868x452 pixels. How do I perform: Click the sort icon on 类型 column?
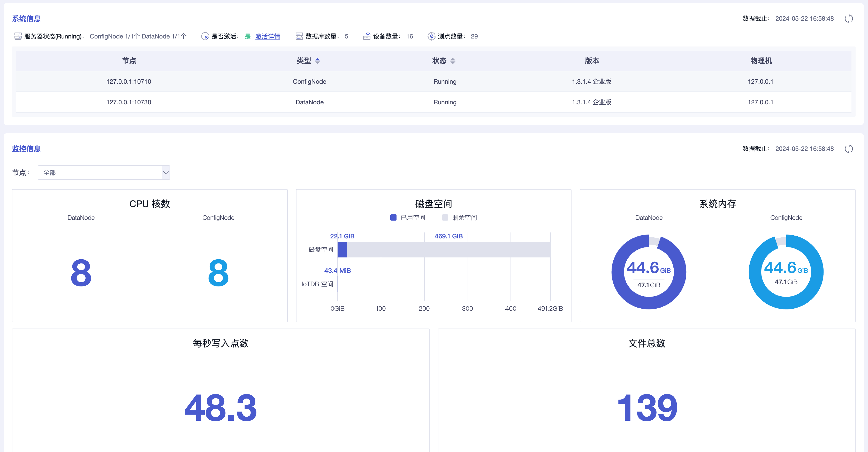(317, 61)
